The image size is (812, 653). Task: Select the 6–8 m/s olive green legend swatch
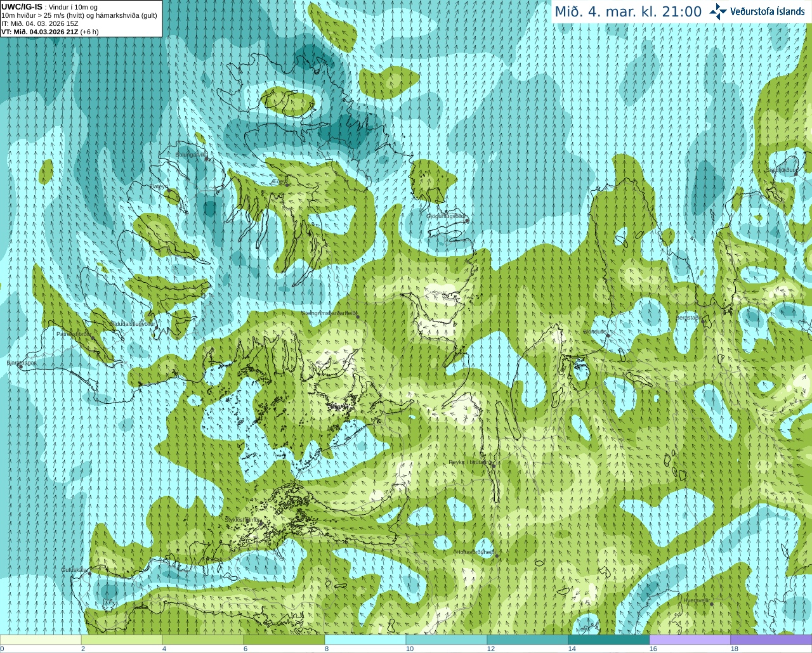(284, 640)
